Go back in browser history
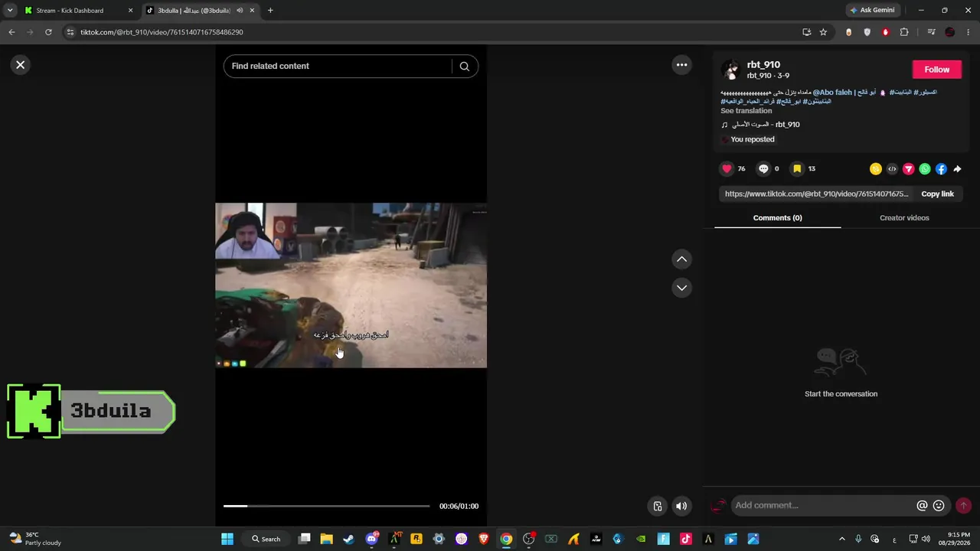 coord(11,32)
